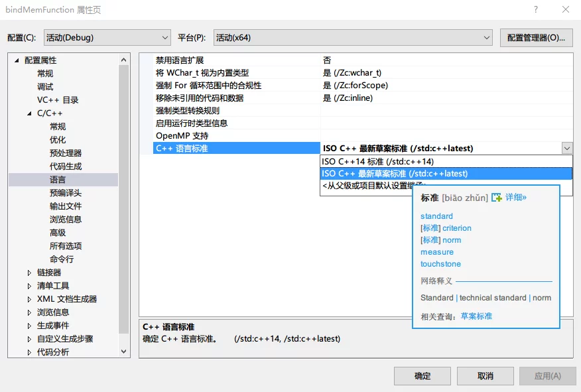581x392 pixels.
Task: Click the 草案标准 related query link
Action: pyautogui.click(x=476, y=316)
